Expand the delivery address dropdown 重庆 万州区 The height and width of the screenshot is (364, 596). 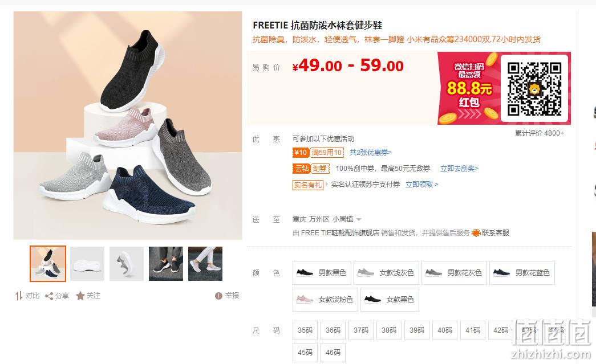tap(327, 219)
